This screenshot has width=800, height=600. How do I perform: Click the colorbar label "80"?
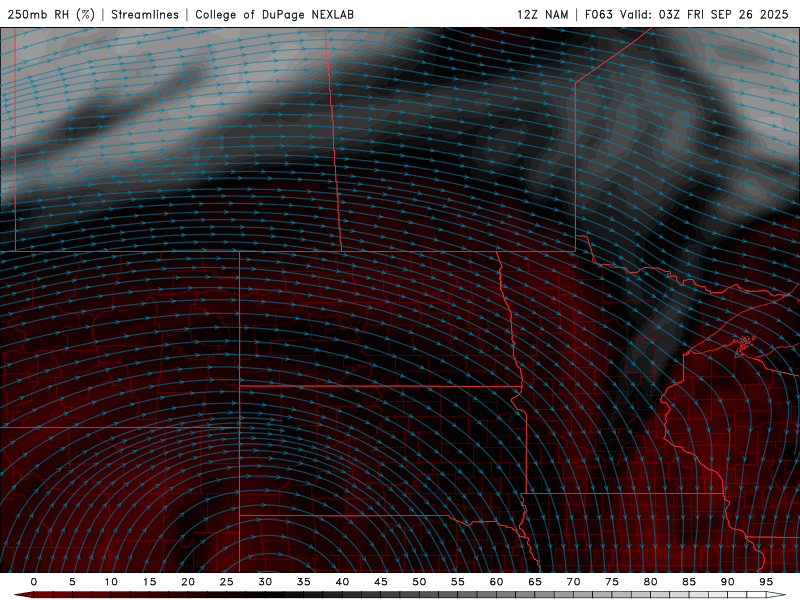click(x=650, y=582)
